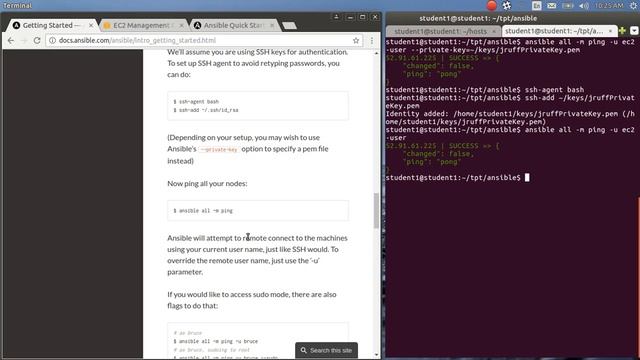Open the battery indicator menu
The image size is (640, 360).
coord(568,6)
